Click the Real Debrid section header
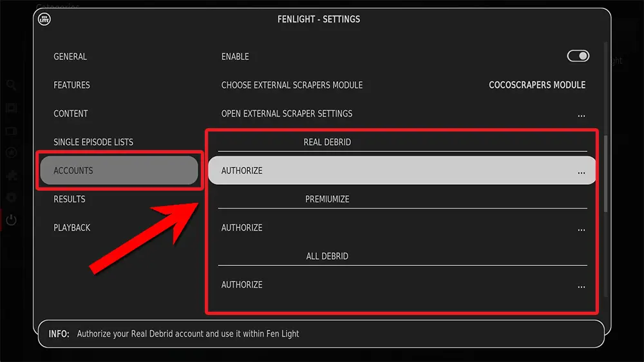Screen dimensions: 644x362 click(327, 142)
